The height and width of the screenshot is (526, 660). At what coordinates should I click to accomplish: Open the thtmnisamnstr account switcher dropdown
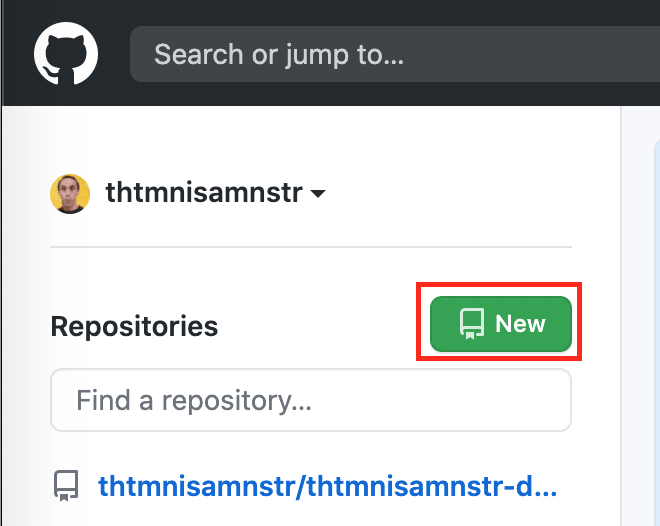pos(215,194)
